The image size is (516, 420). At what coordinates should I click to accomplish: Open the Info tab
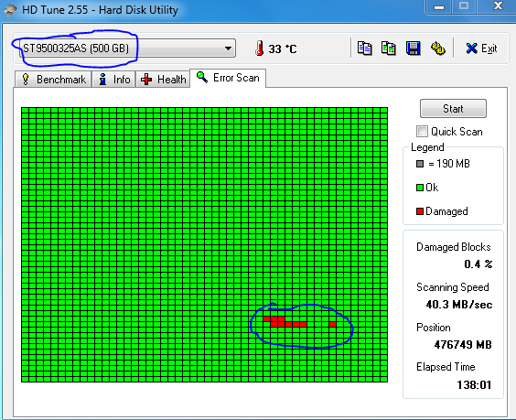point(113,80)
